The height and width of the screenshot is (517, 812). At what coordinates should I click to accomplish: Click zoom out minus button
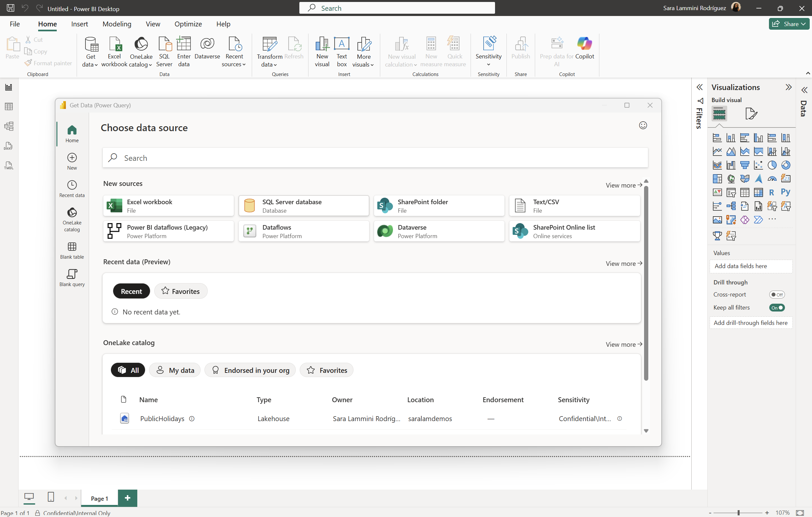tap(710, 513)
